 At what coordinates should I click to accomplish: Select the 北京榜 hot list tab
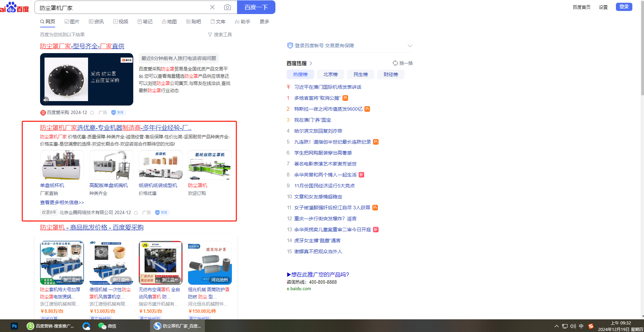(x=330, y=74)
